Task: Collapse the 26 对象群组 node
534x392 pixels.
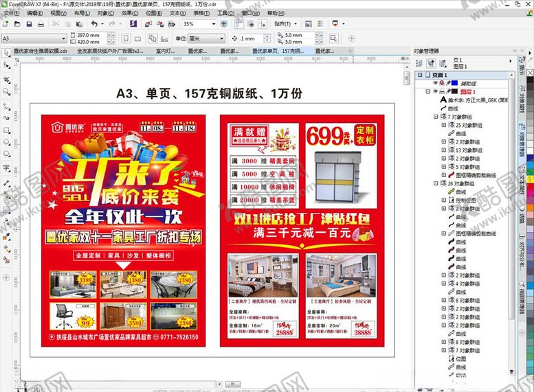Action: pos(435,183)
